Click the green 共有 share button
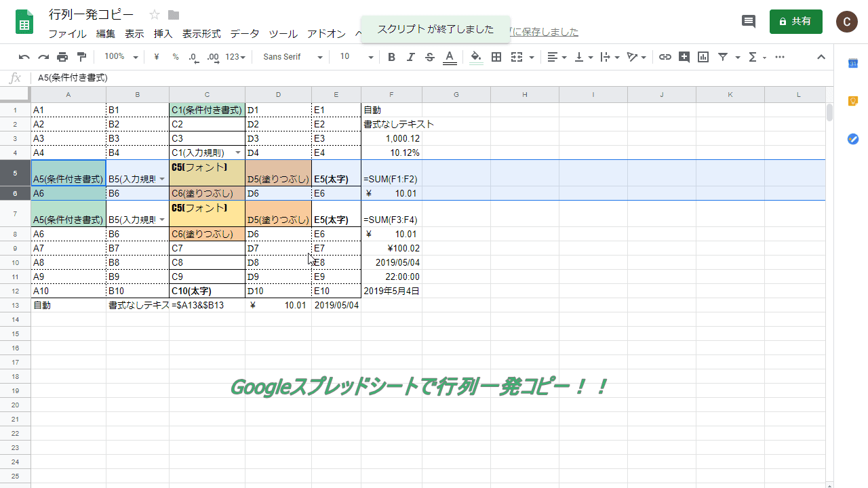868x488 pixels. pyautogui.click(x=796, y=22)
